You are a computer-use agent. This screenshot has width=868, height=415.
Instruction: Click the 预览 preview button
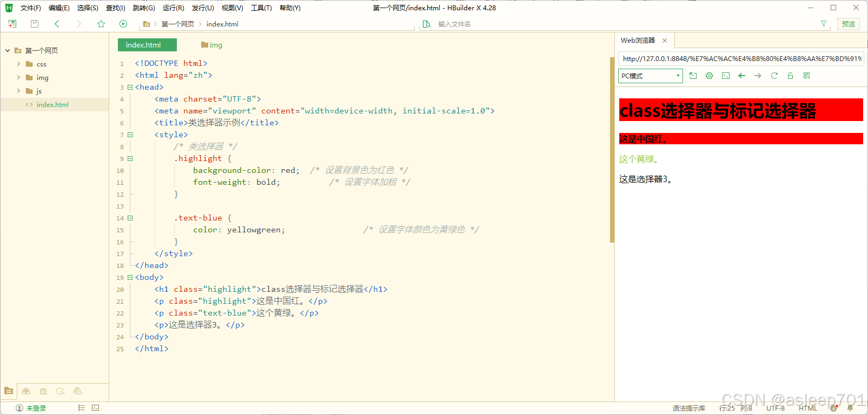click(x=849, y=24)
